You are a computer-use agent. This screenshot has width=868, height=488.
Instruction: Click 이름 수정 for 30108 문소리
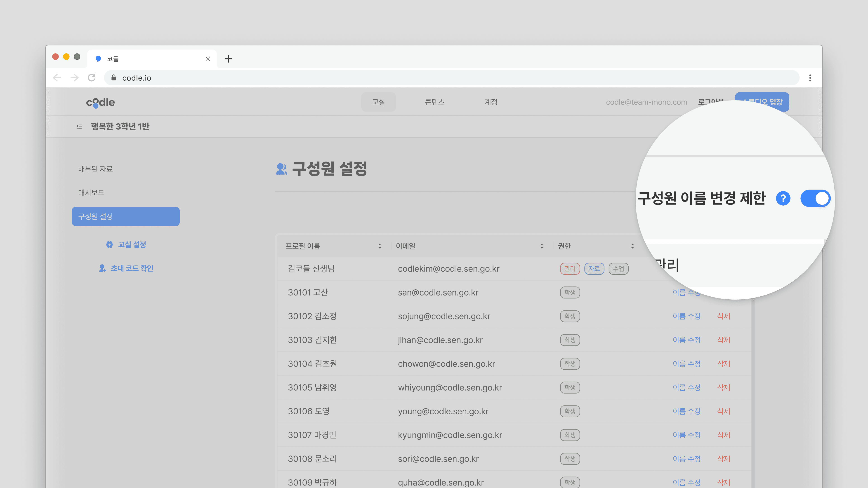click(686, 459)
